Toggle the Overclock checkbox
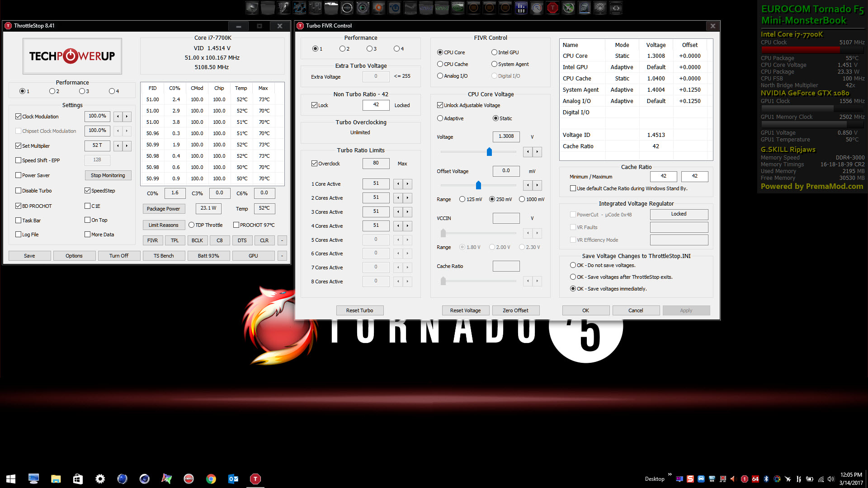Screen dimensions: 868x488 point(314,164)
